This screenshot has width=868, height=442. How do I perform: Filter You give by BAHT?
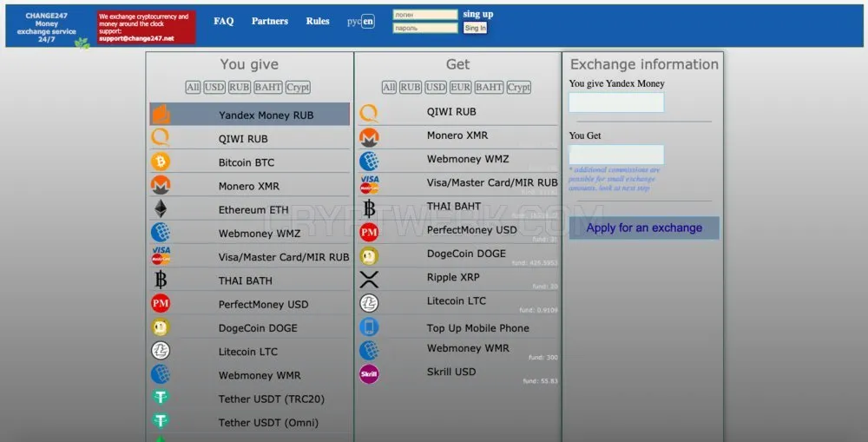(x=268, y=87)
